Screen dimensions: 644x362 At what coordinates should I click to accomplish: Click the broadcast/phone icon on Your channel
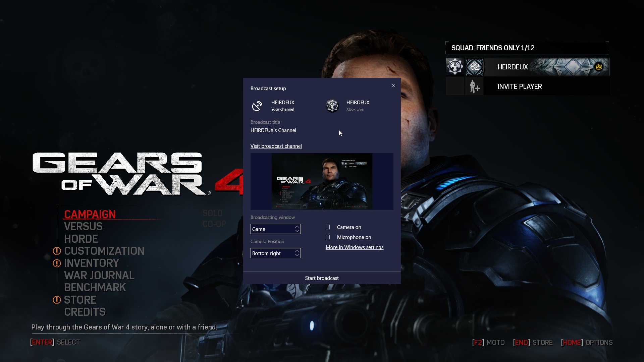click(x=257, y=105)
